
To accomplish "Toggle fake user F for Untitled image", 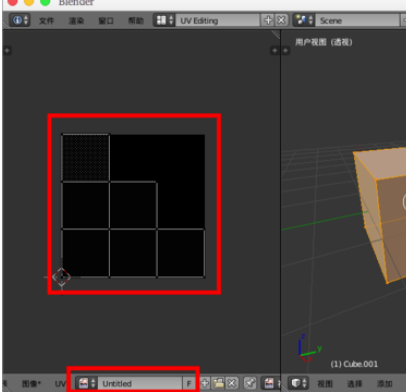I will (x=189, y=383).
